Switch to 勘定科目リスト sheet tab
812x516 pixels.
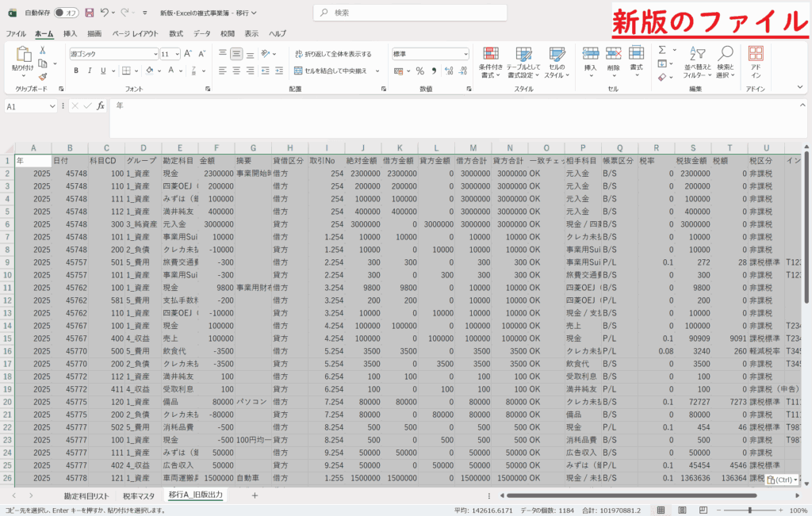tap(86, 495)
